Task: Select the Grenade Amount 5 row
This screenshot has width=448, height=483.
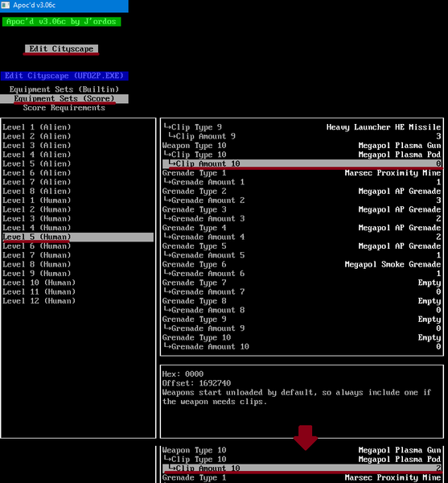Action: click(x=302, y=255)
